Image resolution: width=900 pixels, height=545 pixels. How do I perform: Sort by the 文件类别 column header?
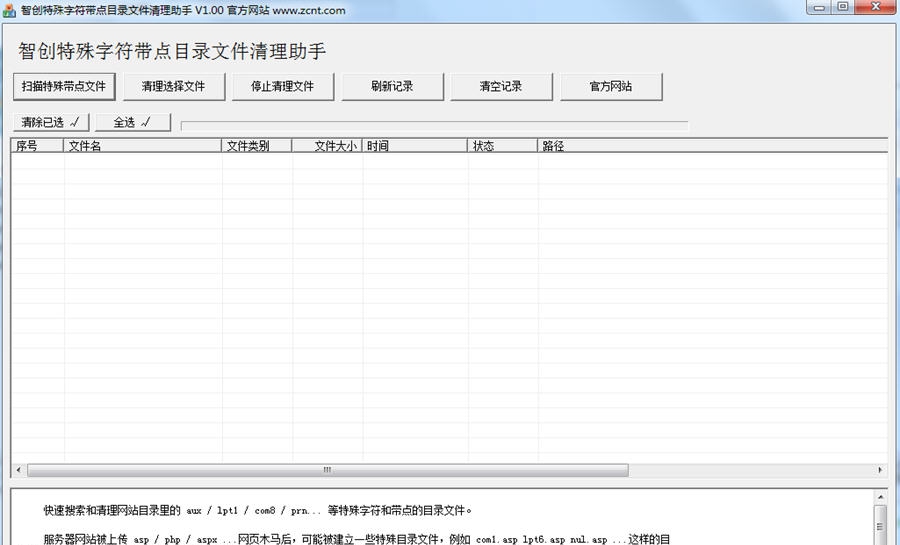click(257, 146)
